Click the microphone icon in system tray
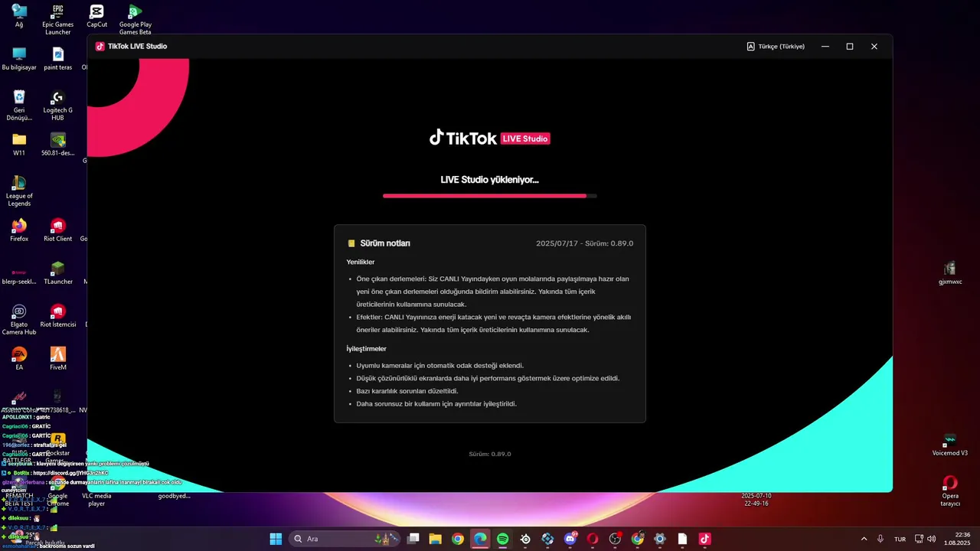980x551 pixels. 881,539
